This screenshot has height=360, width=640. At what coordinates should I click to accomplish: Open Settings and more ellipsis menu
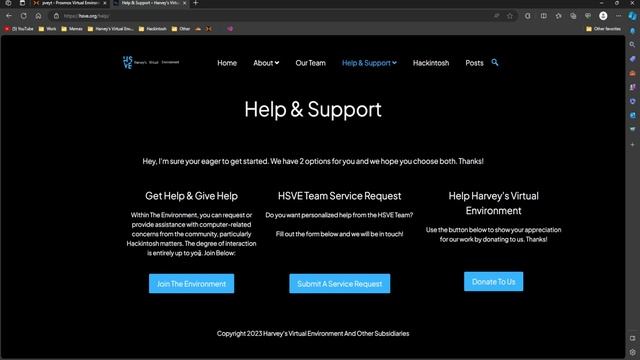tap(618, 16)
